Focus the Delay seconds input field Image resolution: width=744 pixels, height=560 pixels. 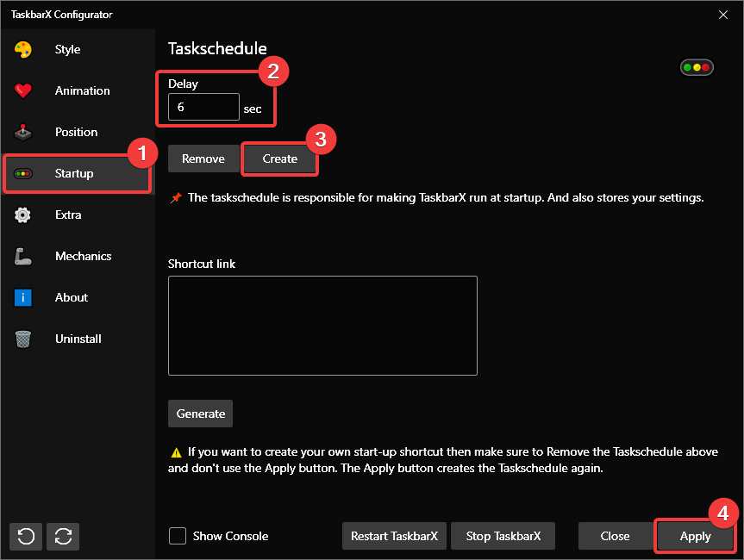(x=203, y=108)
